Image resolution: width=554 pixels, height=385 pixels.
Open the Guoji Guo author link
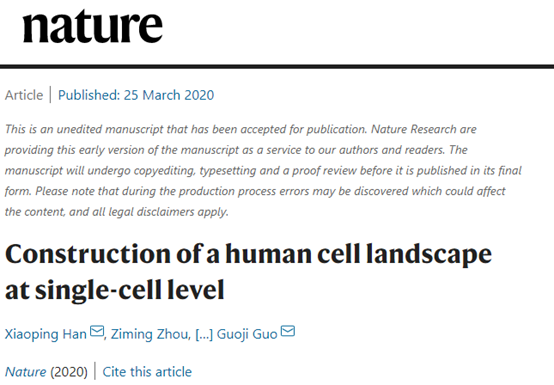click(247, 334)
